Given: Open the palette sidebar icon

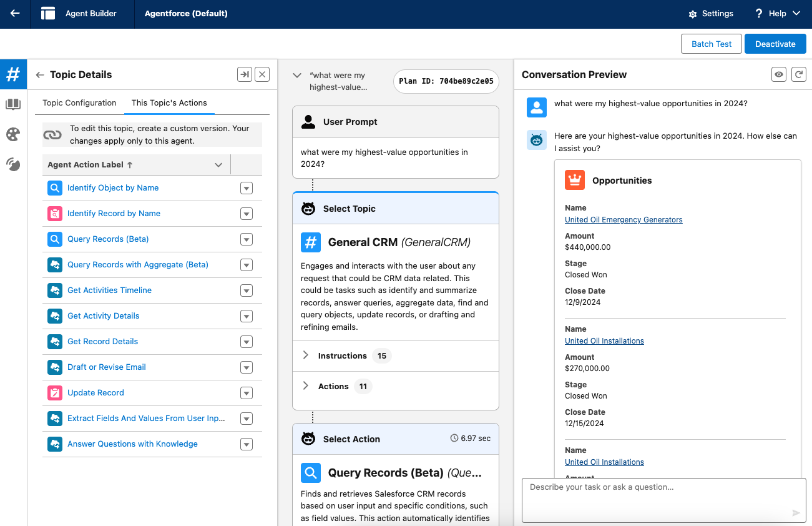Looking at the screenshot, I should tap(13, 134).
